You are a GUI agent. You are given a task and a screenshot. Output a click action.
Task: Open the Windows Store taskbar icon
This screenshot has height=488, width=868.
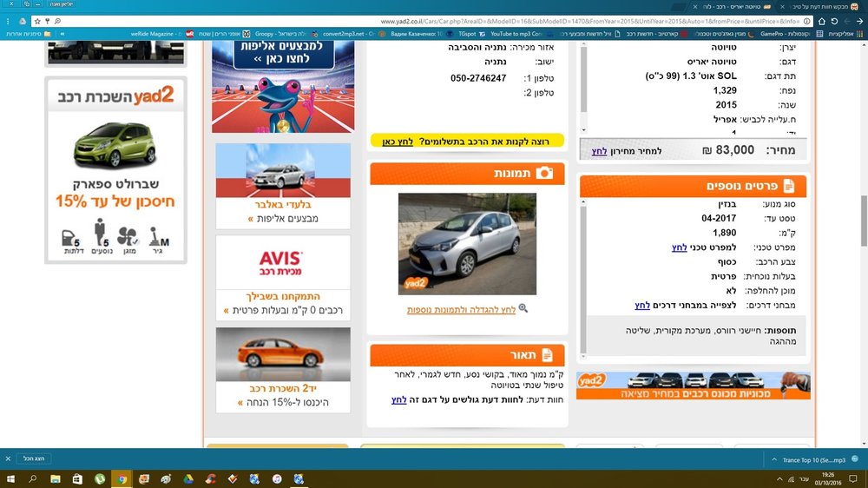pos(77,479)
